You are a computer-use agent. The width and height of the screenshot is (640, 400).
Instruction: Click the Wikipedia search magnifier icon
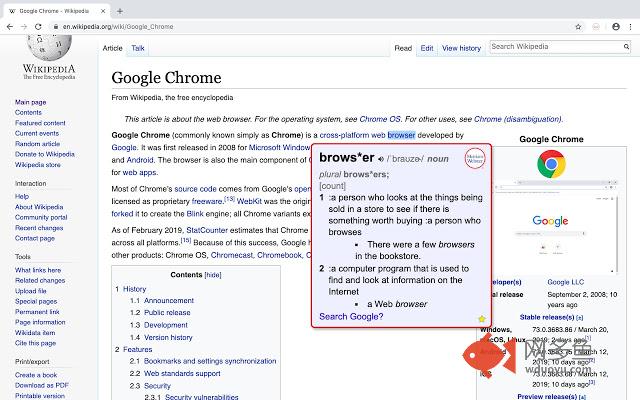click(x=626, y=47)
